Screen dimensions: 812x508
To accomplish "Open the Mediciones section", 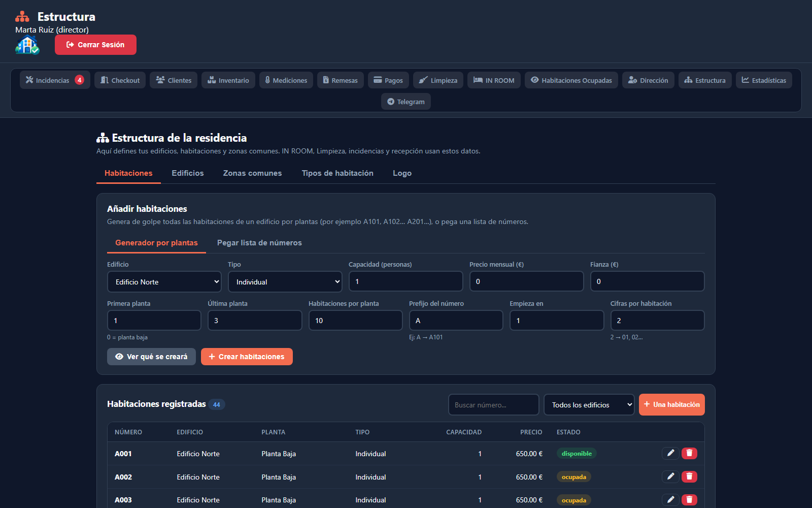I will [286, 80].
